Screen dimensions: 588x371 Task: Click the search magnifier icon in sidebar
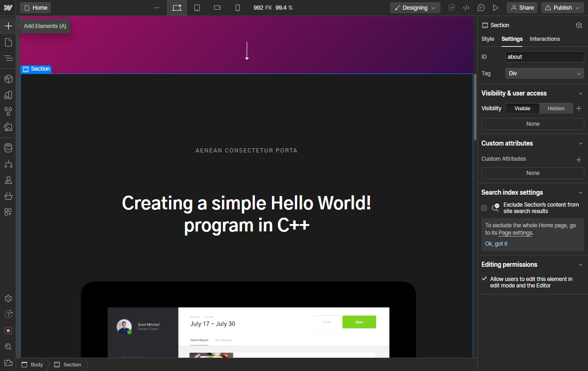tap(8, 347)
